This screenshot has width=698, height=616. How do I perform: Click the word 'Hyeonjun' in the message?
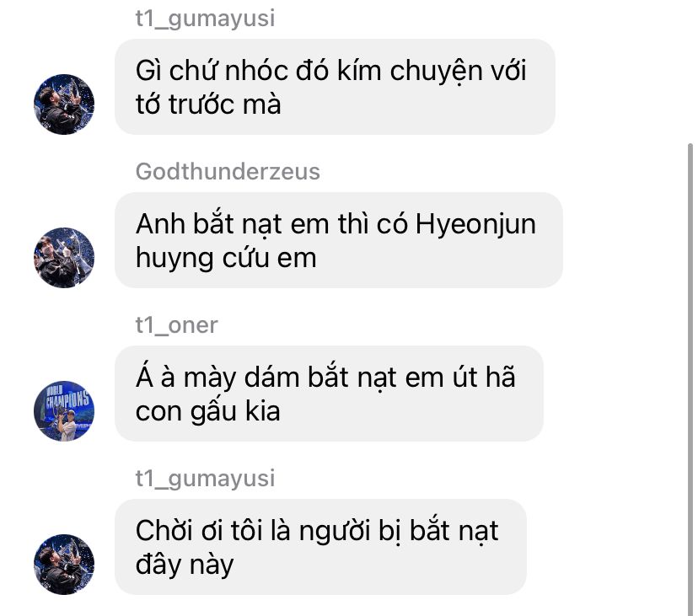(x=475, y=224)
